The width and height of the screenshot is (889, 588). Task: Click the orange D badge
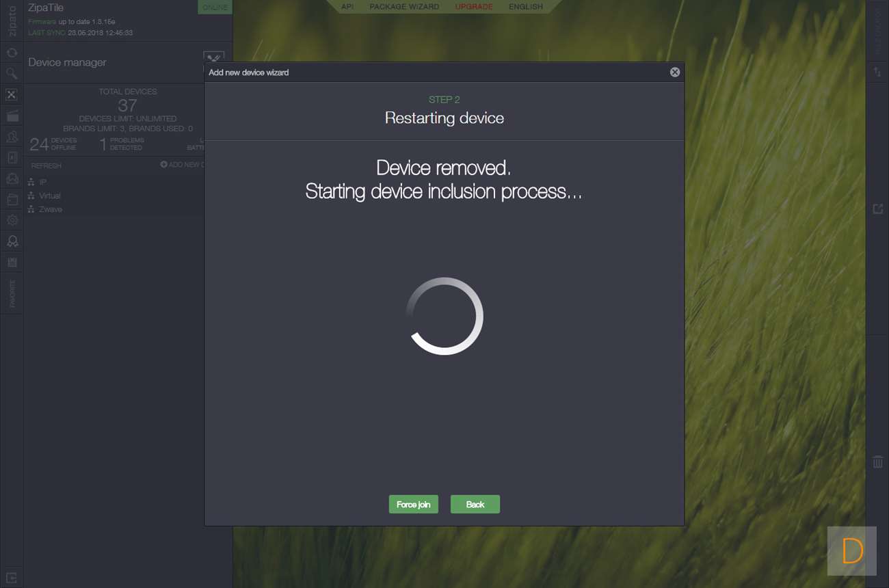[852, 551]
